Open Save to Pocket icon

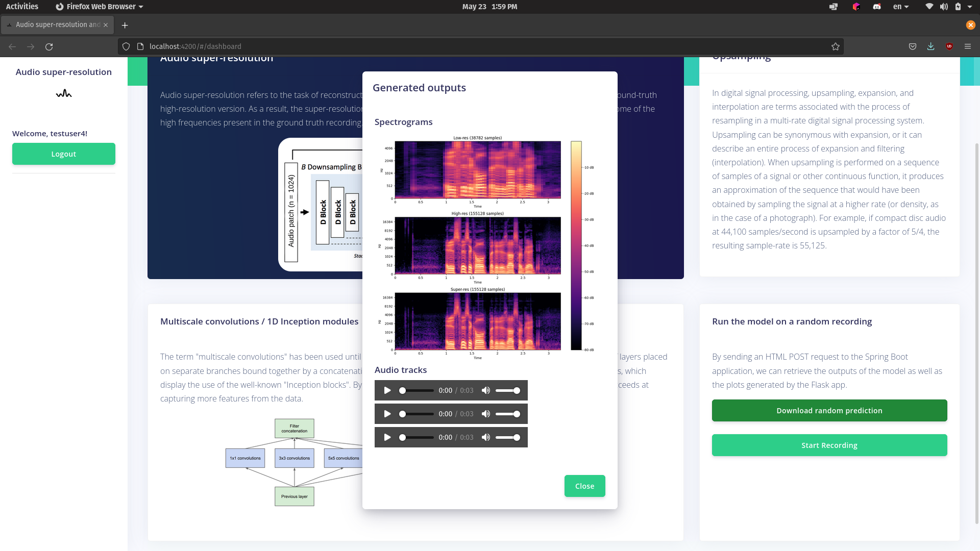[x=912, y=46]
